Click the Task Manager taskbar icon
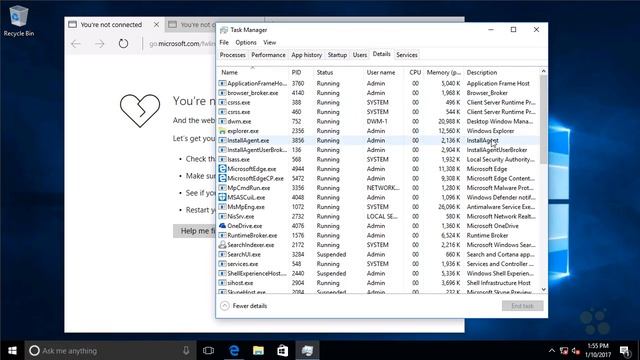 307,351
